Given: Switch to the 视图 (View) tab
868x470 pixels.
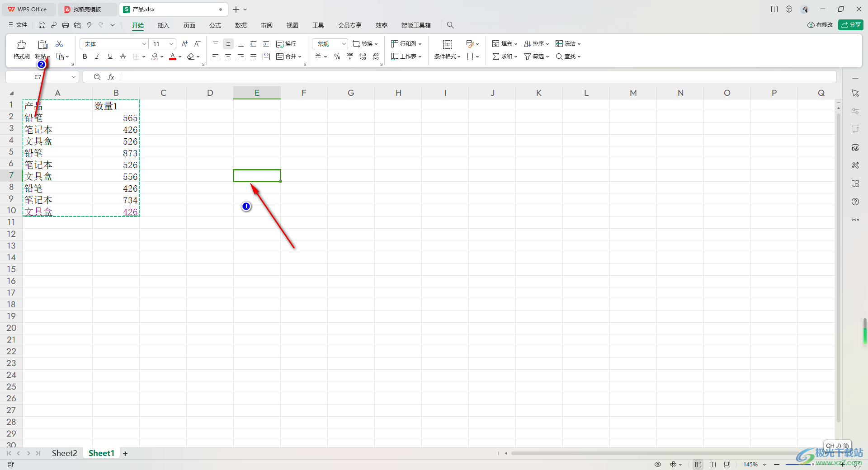Looking at the screenshot, I should [x=292, y=25].
